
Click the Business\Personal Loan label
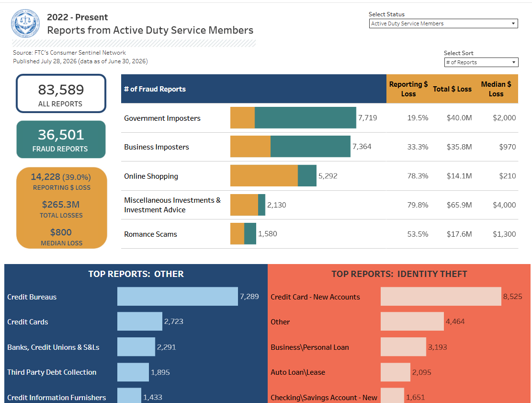310,347
